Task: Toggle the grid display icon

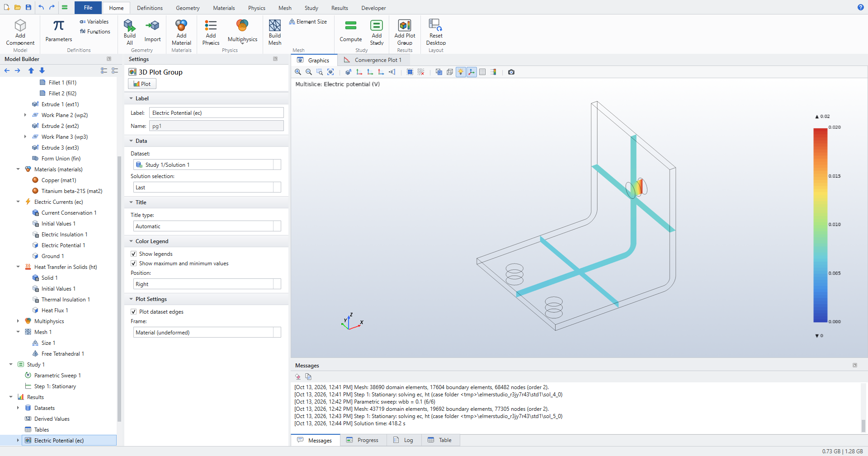Action: pyautogui.click(x=482, y=72)
